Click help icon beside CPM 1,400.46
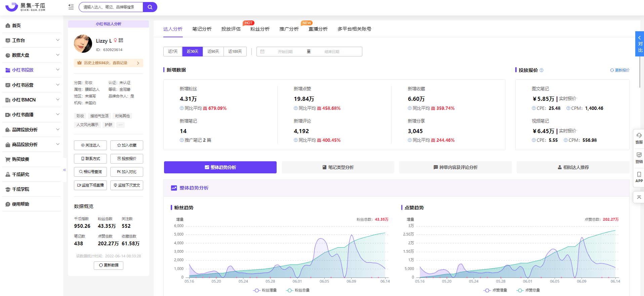 pyautogui.click(x=568, y=108)
